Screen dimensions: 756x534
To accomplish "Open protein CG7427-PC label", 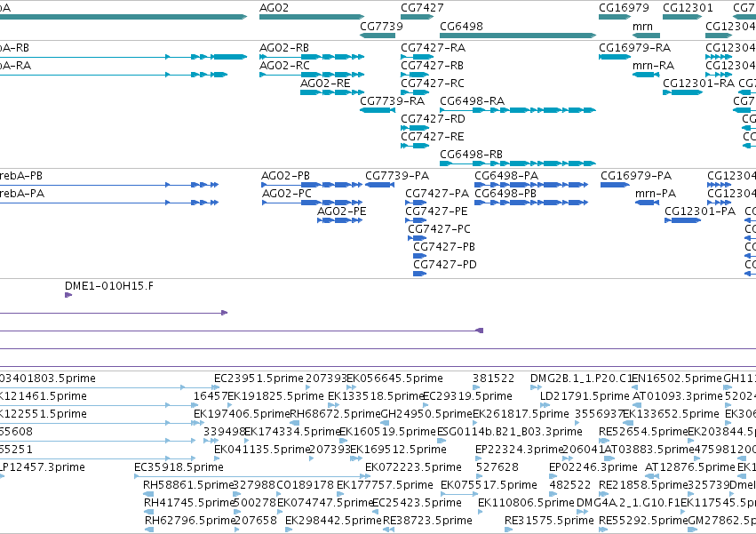I will pyautogui.click(x=439, y=229).
